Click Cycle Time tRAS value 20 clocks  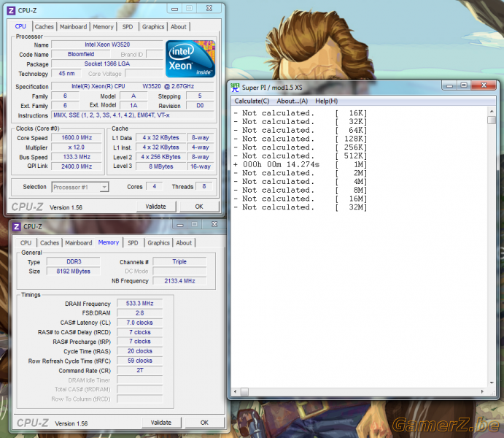pos(140,351)
